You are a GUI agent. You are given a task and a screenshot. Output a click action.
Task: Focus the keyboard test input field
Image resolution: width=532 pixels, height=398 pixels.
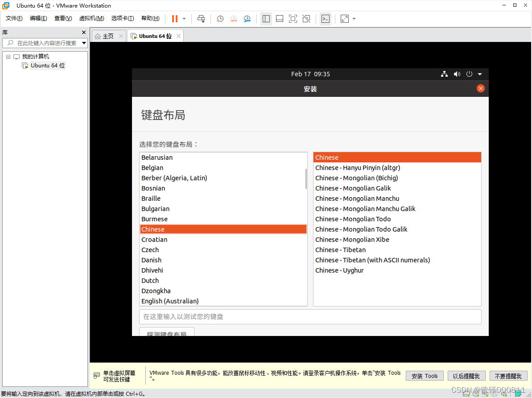310,316
